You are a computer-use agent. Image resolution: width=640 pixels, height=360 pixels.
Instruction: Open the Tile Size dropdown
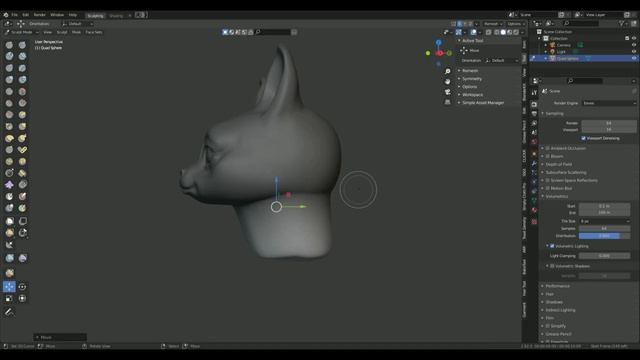tap(604, 221)
